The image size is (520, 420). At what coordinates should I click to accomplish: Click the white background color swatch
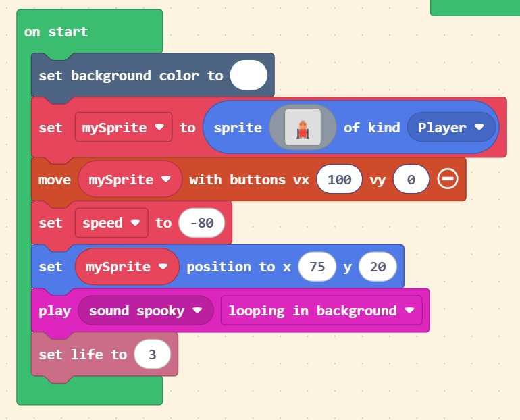click(249, 75)
